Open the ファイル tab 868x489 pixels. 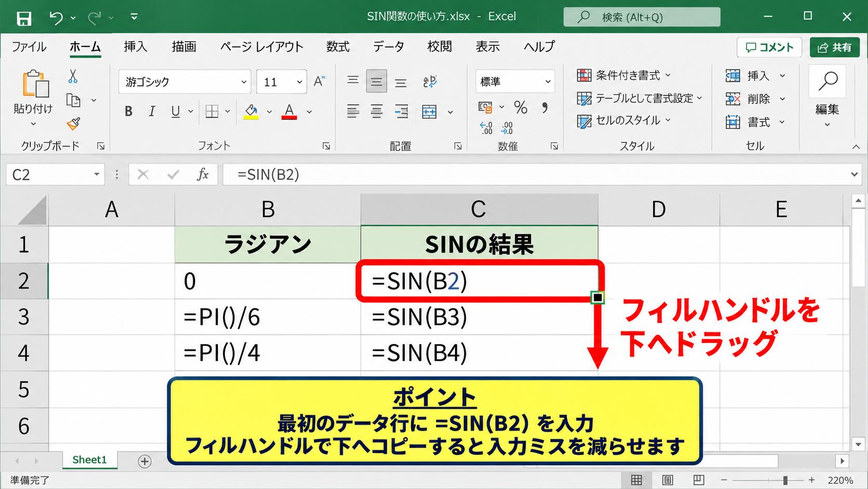pos(29,47)
